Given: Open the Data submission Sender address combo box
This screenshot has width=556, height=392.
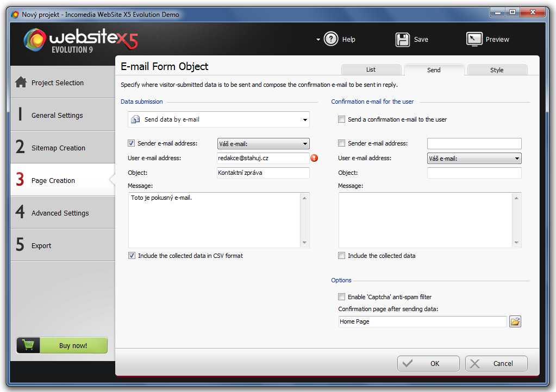Looking at the screenshot, I should click(x=263, y=143).
